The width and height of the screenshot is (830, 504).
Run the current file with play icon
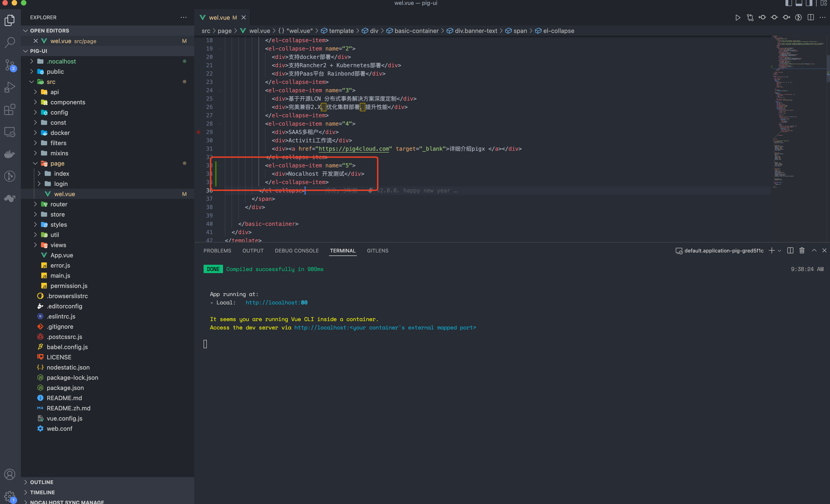pos(738,18)
